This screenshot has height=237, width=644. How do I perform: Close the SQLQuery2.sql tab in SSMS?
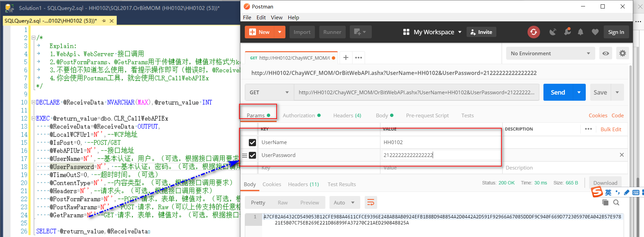click(111, 21)
